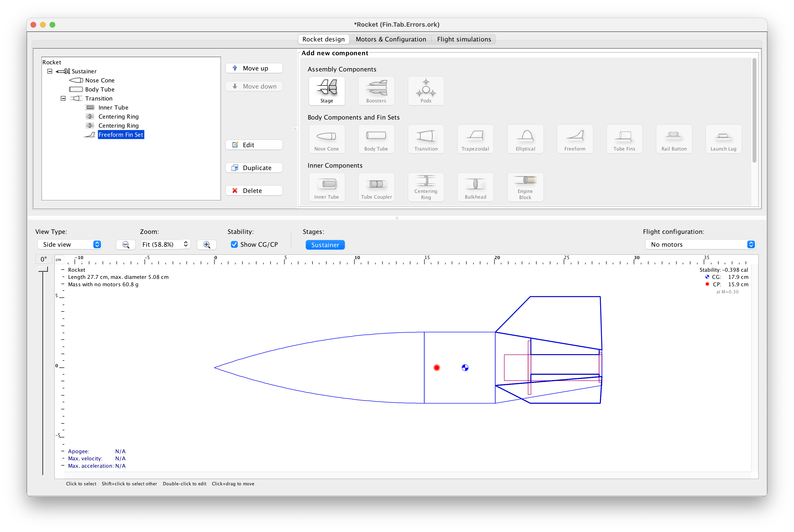
Task: Add a Tube Coupler inner component
Action: 376,187
